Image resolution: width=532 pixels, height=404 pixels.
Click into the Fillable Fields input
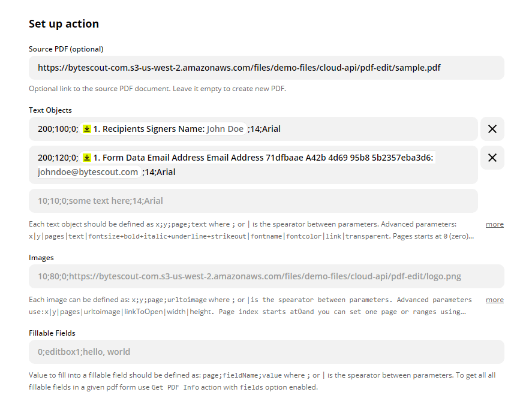266,352
